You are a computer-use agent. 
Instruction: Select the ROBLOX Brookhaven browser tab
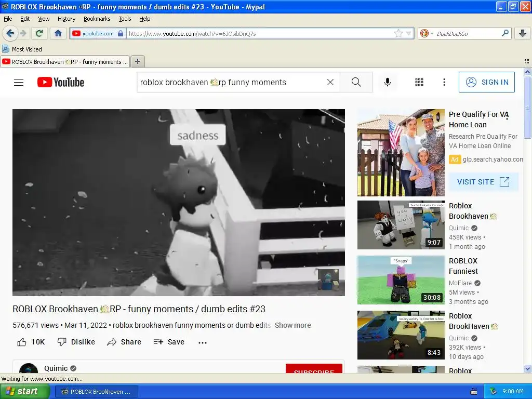click(65, 62)
